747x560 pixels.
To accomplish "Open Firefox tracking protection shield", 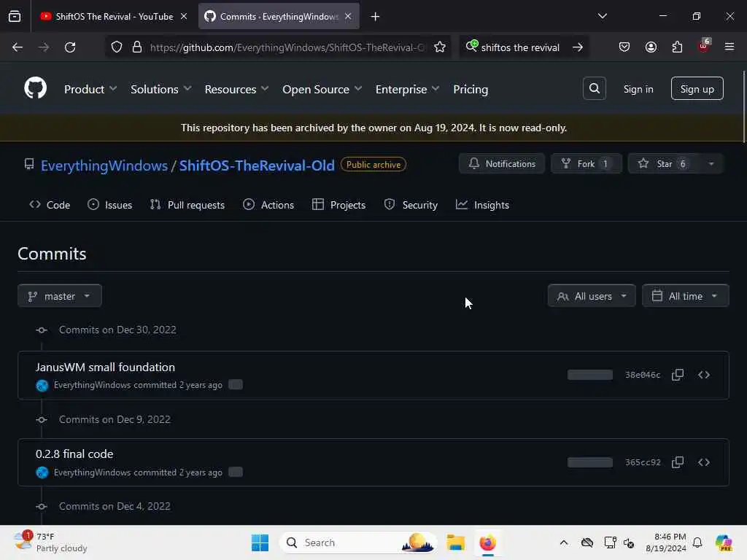I will pyautogui.click(x=117, y=47).
